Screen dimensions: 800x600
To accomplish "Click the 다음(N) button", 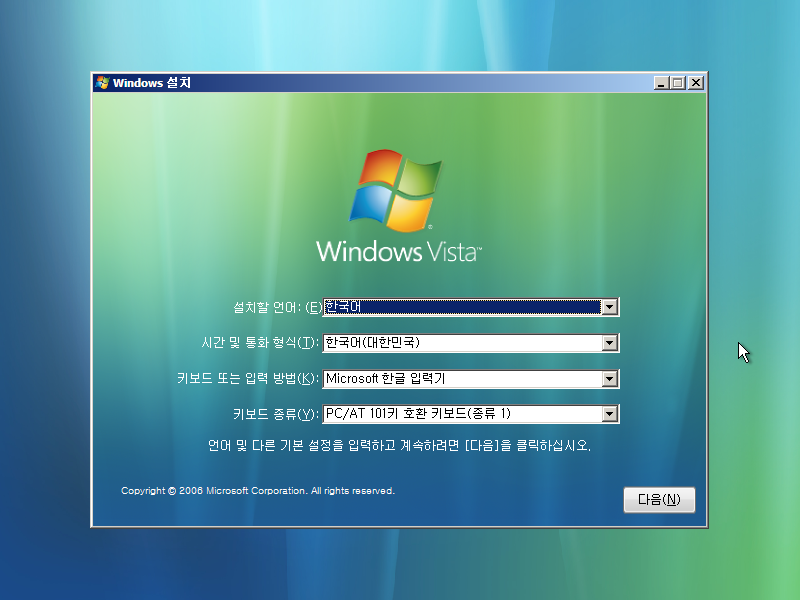I will tap(659, 499).
